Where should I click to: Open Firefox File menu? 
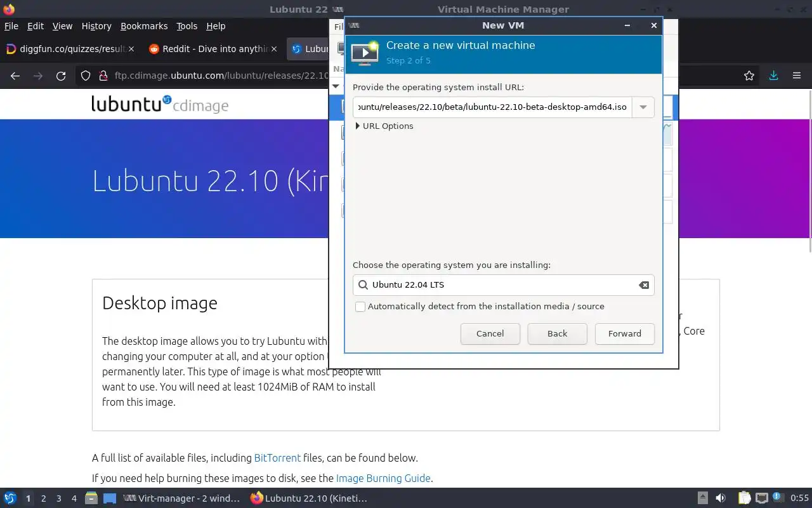point(11,26)
